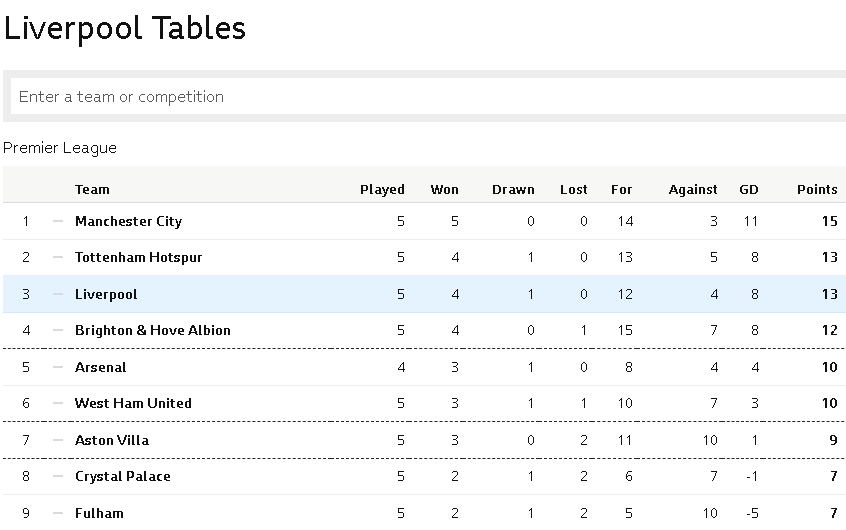Click the no-movement dash icon beside Manchester City
This screenshot has width=846, height=530.
pyautogui.click(x=58, y=221)
